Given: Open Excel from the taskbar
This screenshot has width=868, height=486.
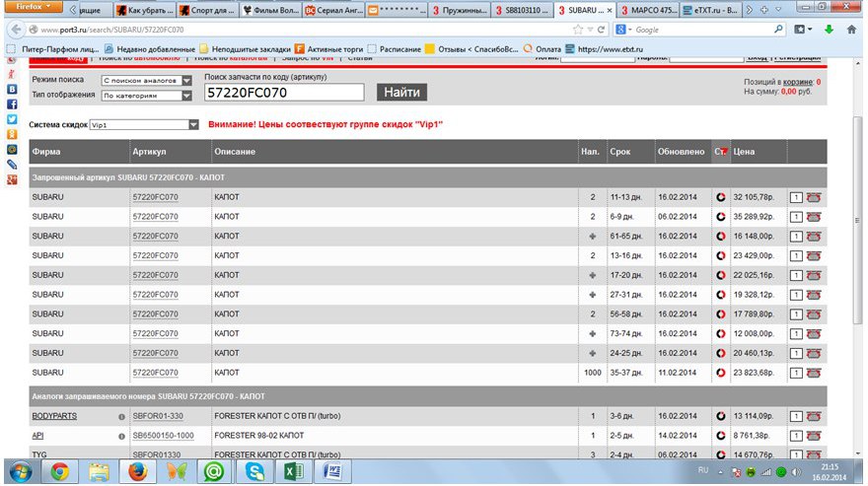Looking at the screenshot, I should (293, 471).
